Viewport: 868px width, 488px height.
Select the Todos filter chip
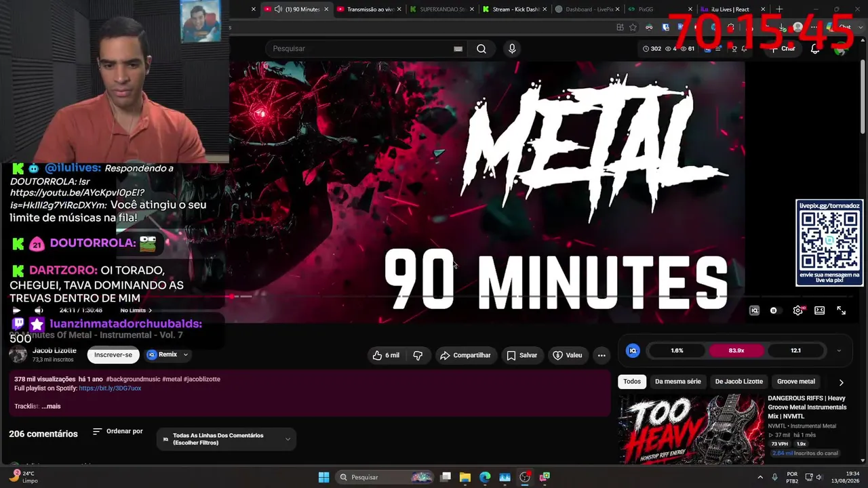coord(632,382)
